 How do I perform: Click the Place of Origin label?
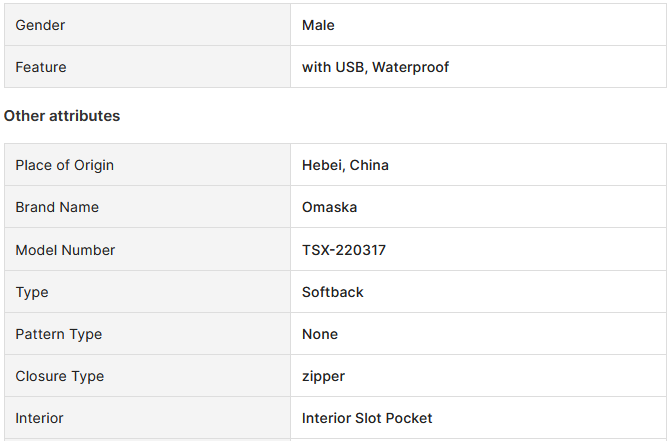(x=65, y=165)
